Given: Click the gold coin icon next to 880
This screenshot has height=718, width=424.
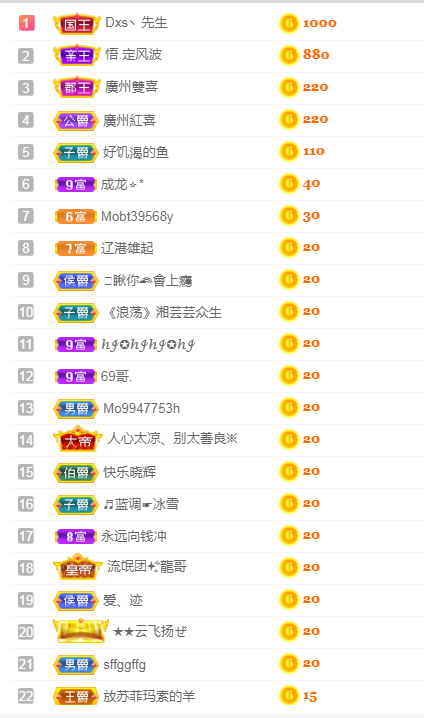Looking at the screenshot, I should (289, 55).
